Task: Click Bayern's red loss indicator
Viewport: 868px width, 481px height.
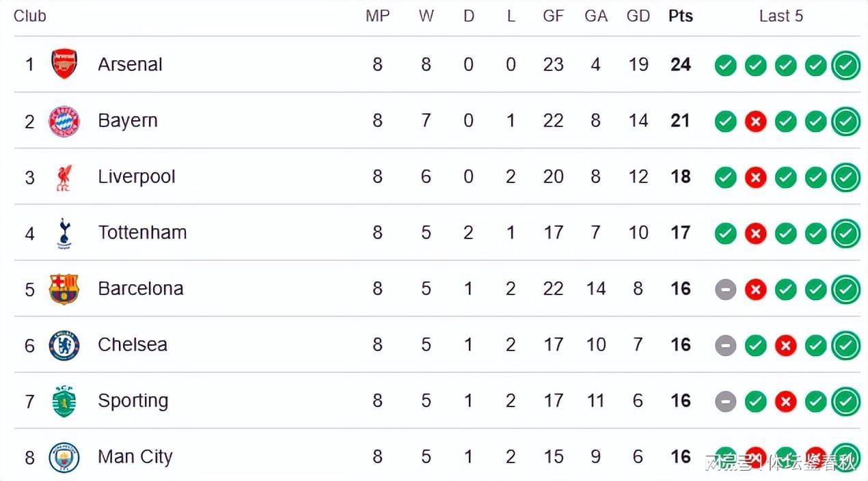Action: point(755,122)
